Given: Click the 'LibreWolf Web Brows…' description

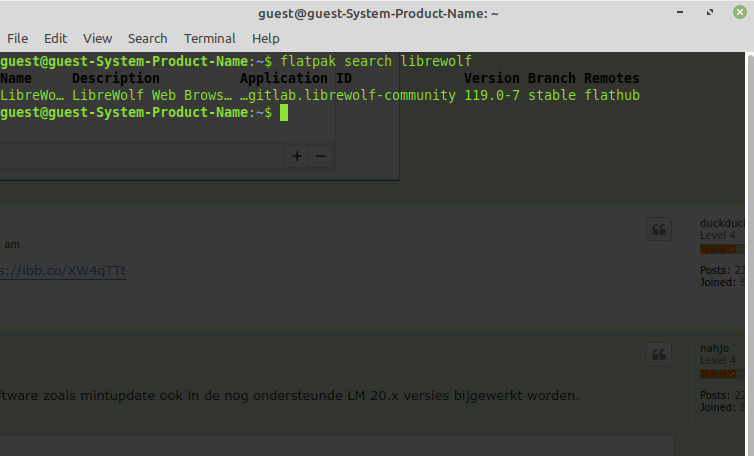Looking at the screenshot, I should 152,95.
